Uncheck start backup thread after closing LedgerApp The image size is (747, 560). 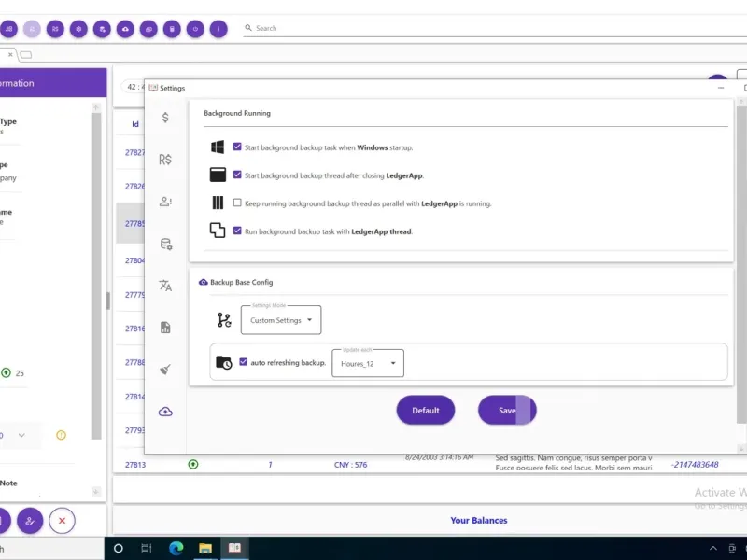237,175
